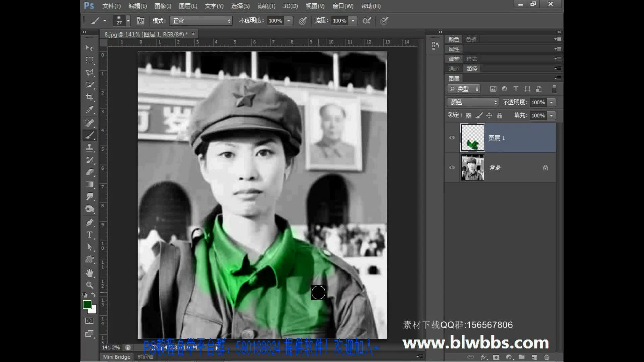Switch to the 路径 tab
The width and height of the screenshot is (644, 362).
(472, 69)
